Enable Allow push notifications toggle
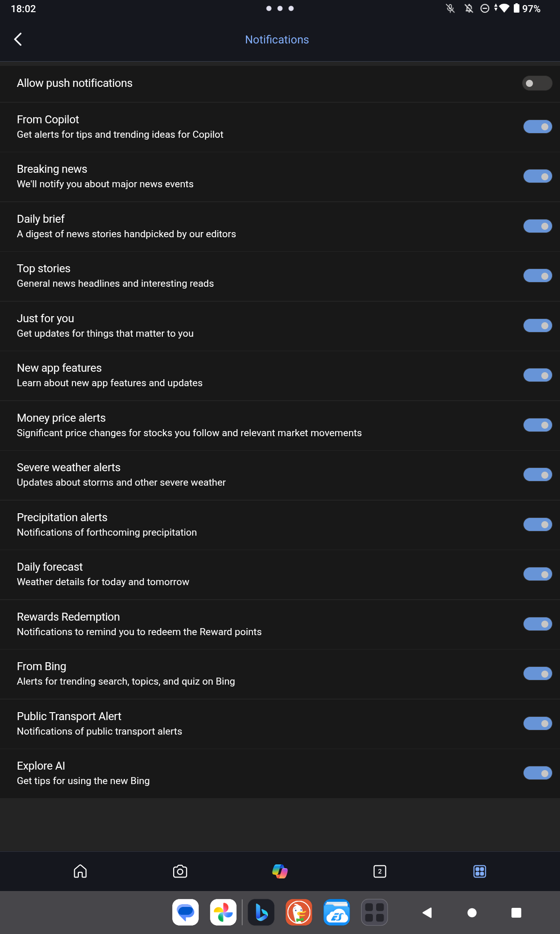 tap(537, 83)
